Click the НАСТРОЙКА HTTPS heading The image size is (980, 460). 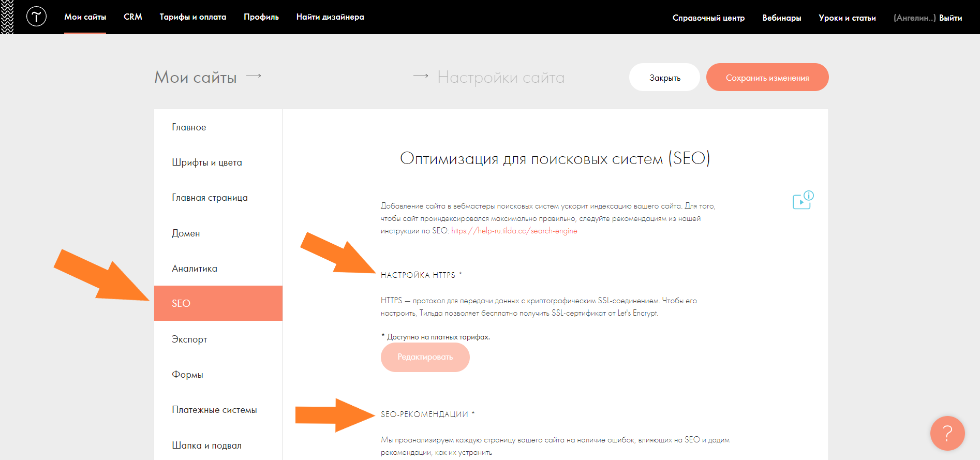click(x=421, y=275)
